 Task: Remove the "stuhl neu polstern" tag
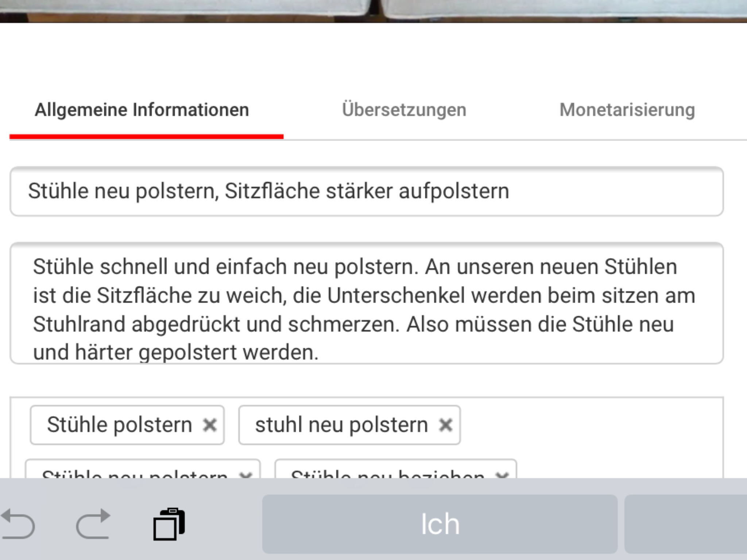point(446,425)
